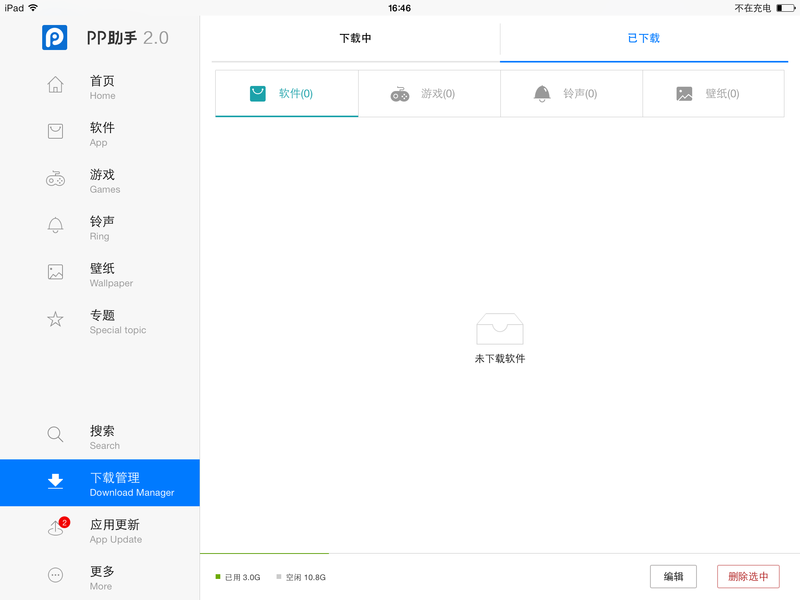Open 游戏 Games sidebar label

[x=105, y=181]
